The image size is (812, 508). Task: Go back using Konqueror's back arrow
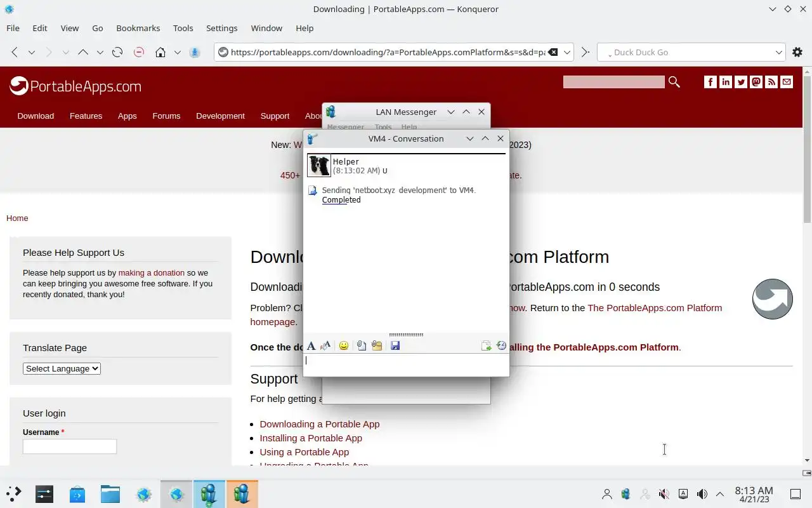pos(15,52)
